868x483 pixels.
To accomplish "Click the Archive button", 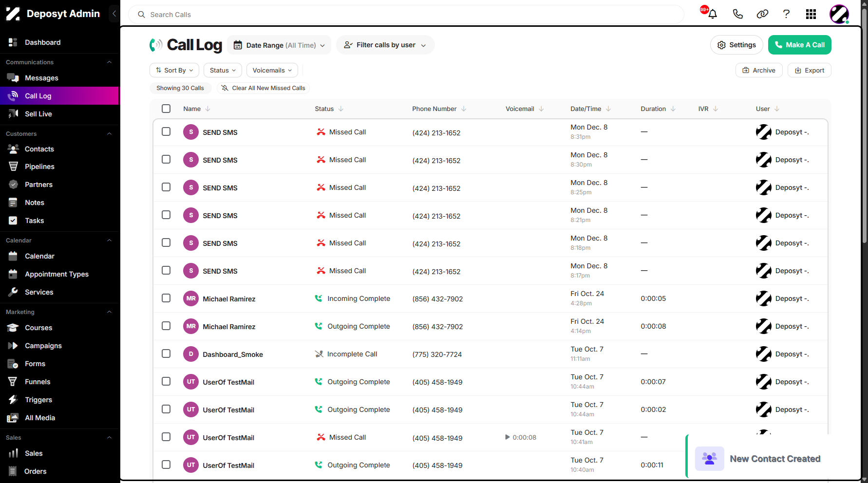I will tap(759, 70).
